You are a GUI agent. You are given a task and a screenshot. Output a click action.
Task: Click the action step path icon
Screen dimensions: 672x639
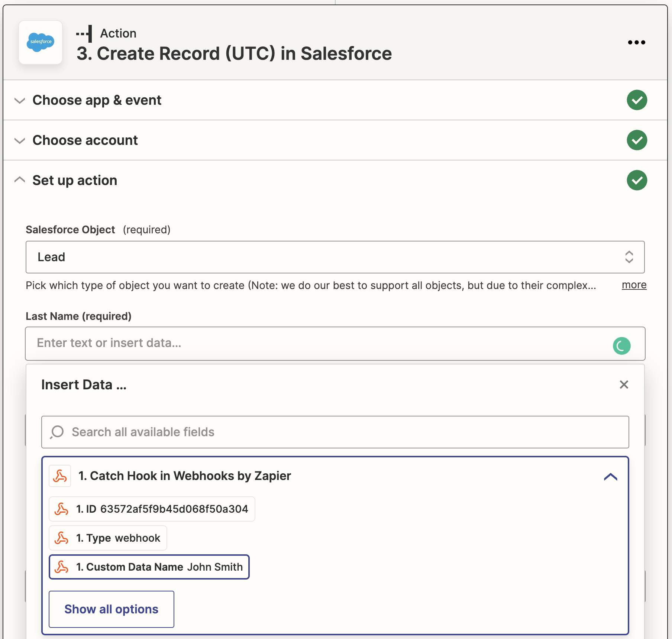84,33
